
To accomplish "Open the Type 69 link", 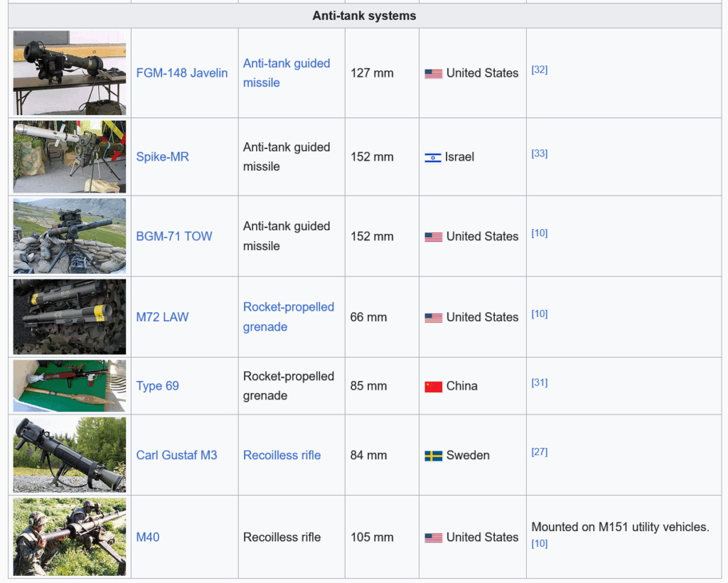I will (x=157, y=386).
